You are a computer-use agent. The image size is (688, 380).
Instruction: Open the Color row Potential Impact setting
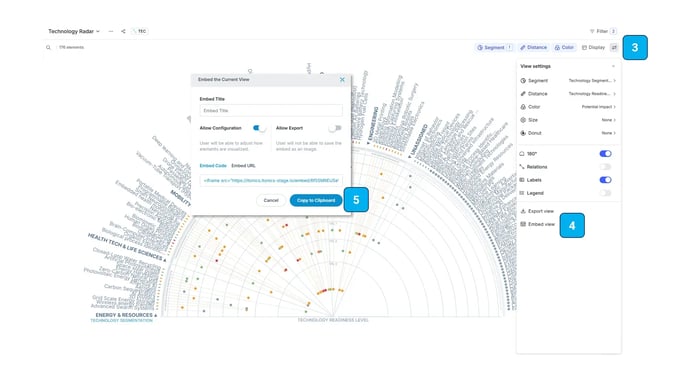coord(568,107)
